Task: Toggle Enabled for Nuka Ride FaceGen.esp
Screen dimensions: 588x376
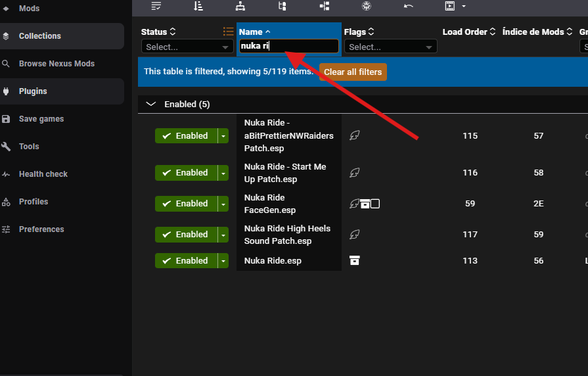Action: point(186,204)
